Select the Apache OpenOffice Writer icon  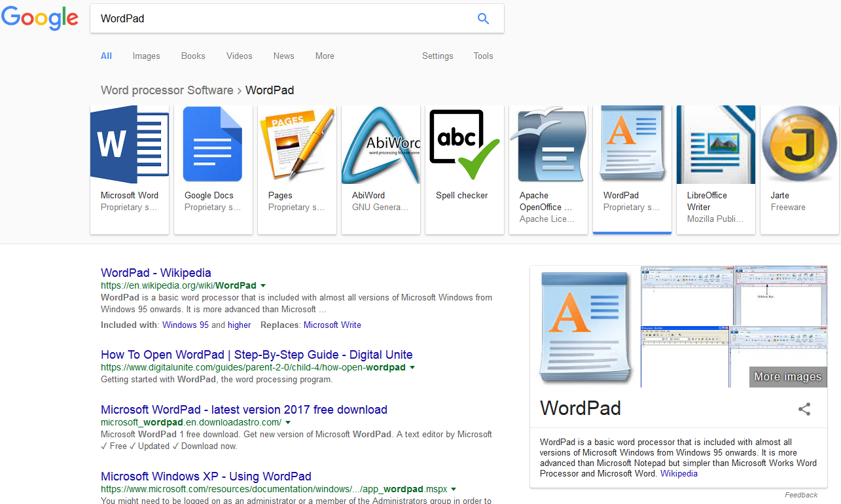point(548,145)
